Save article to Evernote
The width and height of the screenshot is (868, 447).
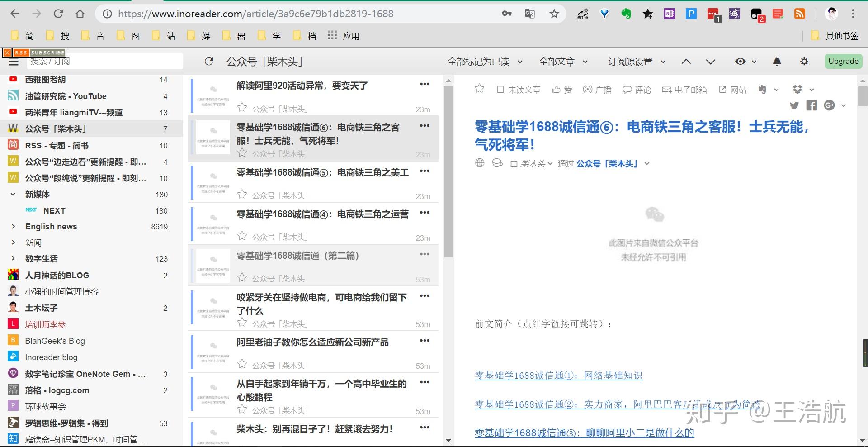coord(762,90)
